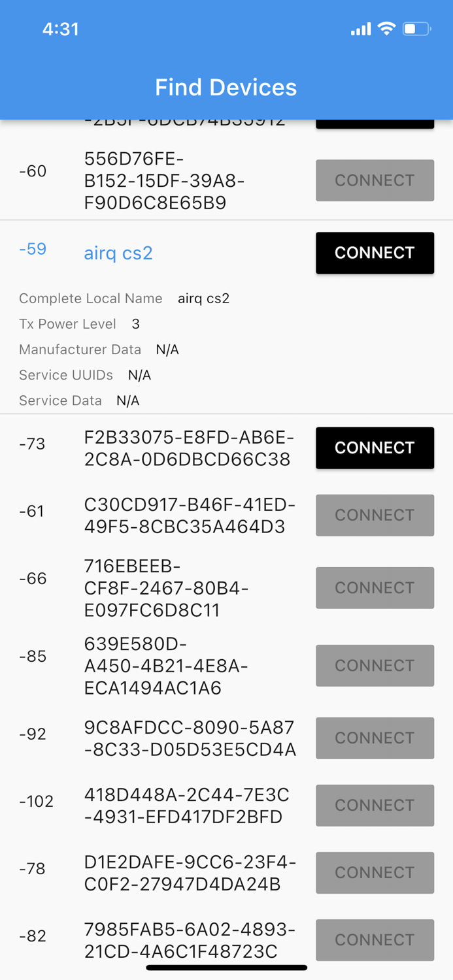453x980 pixels.
Task: Tap the Wi-Fi icon in the status bar
Action: coord(387,29)
